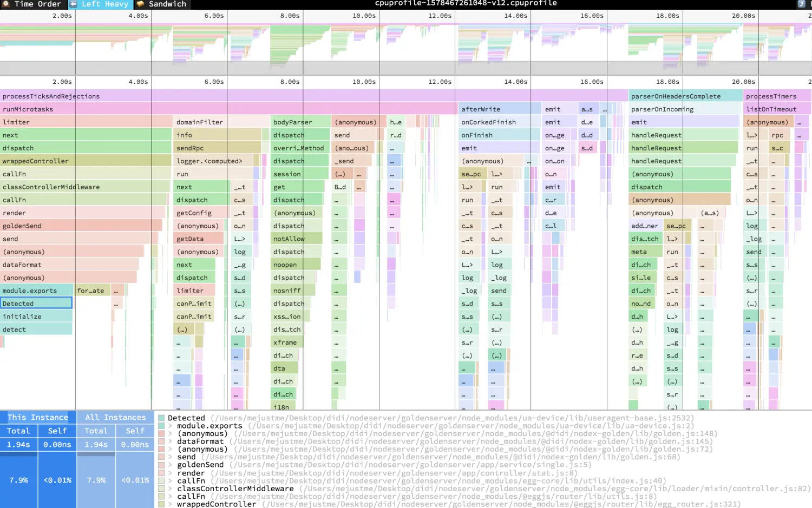Image resolution: width=812 pixels, height=508 pixels.
Task: Click the session frame
Action: (x=299, y=174)
